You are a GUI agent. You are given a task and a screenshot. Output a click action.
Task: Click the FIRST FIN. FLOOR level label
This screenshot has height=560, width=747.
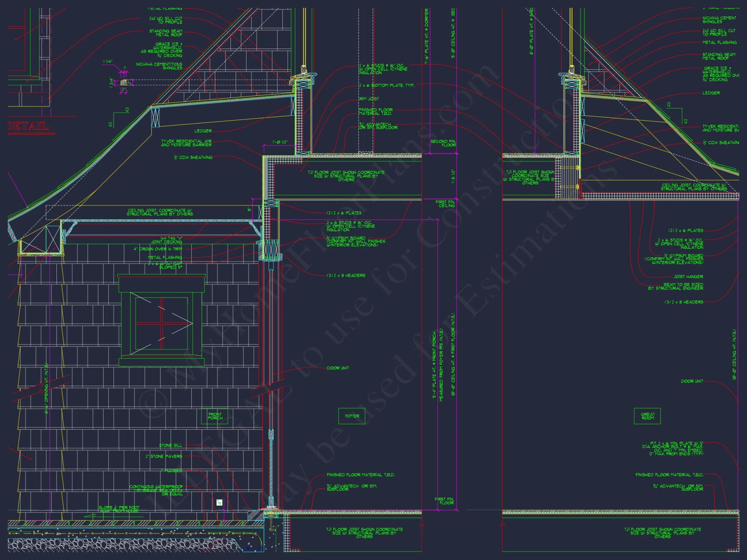pos(444,501)
